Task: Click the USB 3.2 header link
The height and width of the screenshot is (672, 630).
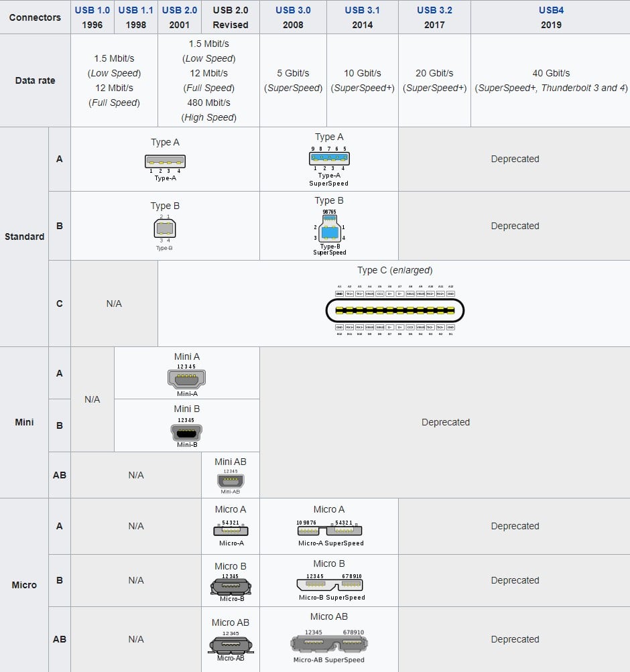Action: [x=434, y=10]
